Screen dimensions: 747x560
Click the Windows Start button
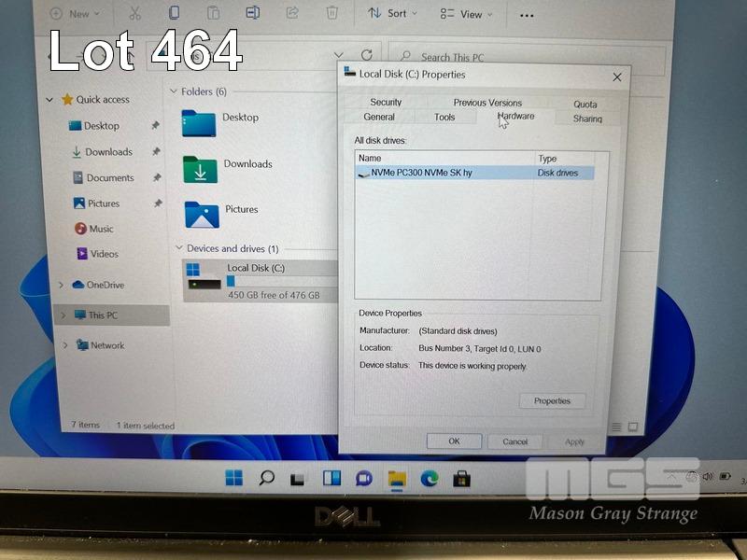pos(233,479)
